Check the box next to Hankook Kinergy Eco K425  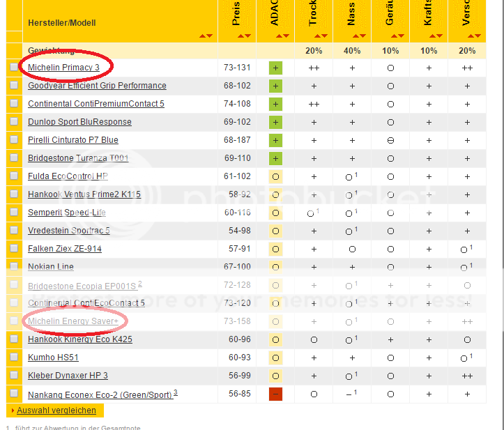click(14, 339)
